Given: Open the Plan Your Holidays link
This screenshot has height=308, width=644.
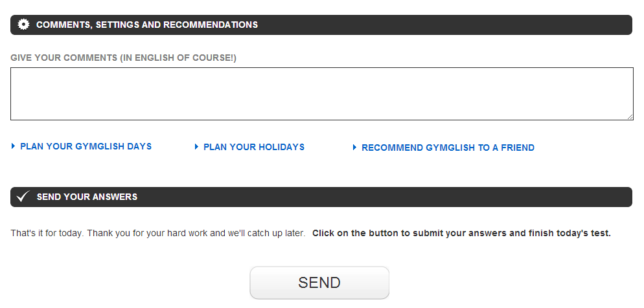Looking at the screenshot, I should coord(254,147).
